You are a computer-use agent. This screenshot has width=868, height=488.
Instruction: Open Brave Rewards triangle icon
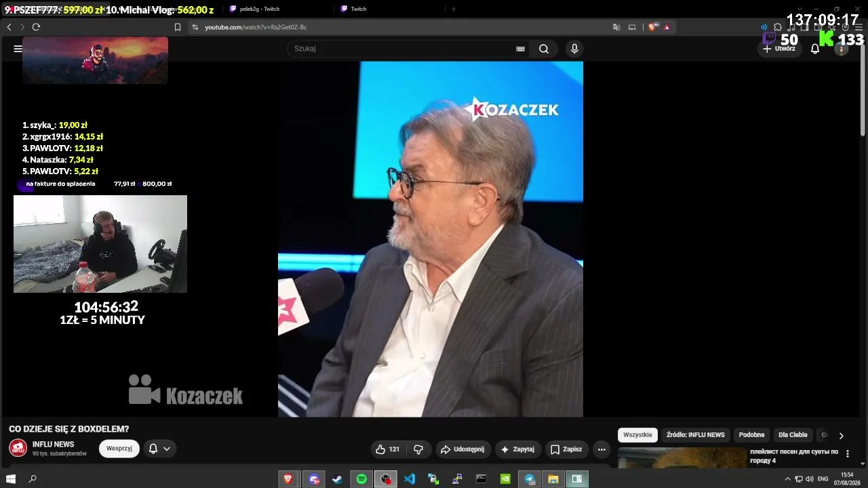(667, 27)
